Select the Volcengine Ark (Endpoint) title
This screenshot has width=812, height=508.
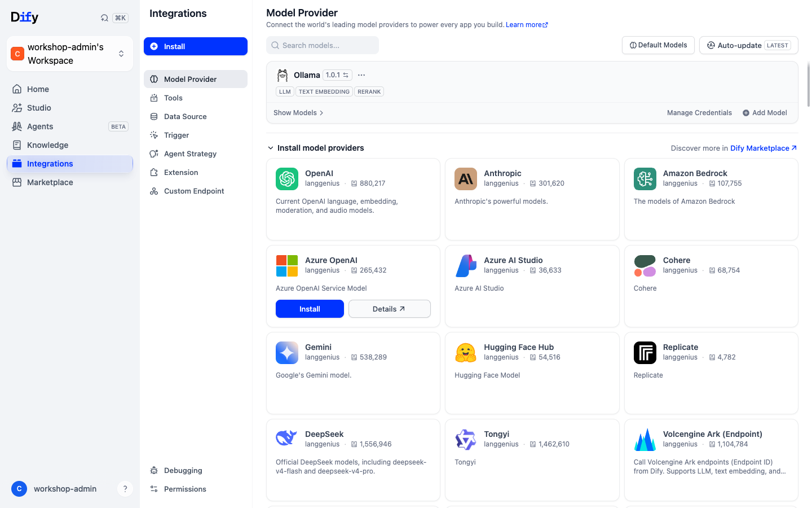713,434
